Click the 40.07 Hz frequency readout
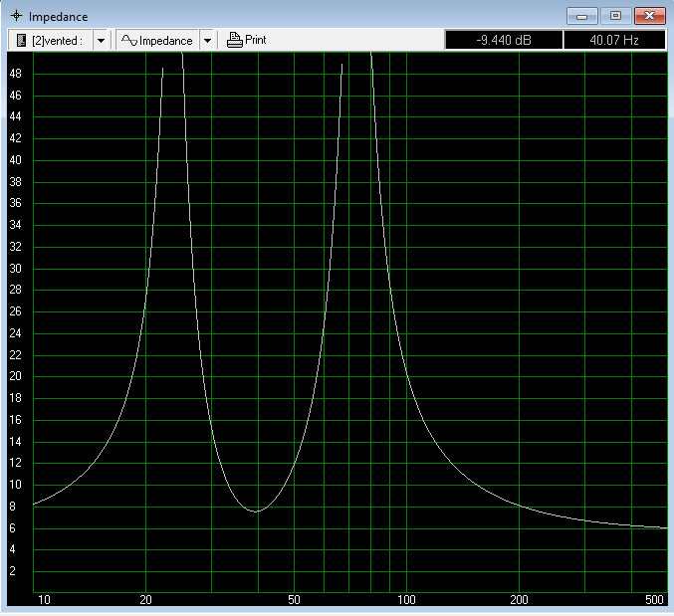 (x=614, y=41)
